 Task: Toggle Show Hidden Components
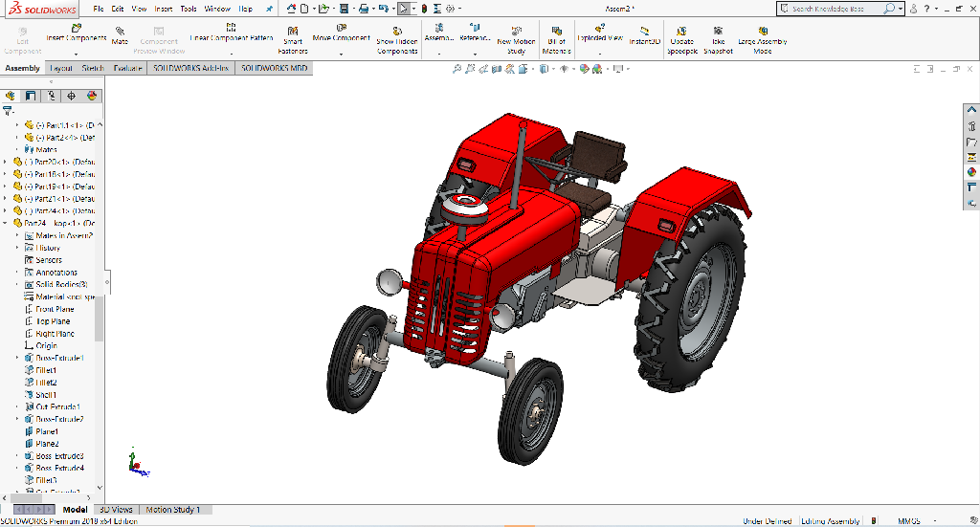[x=396, y=39]
